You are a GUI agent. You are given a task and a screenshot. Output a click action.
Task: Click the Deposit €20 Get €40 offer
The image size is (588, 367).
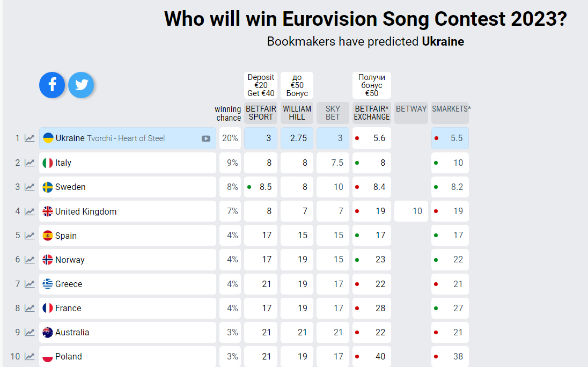[x=261, y=85]
